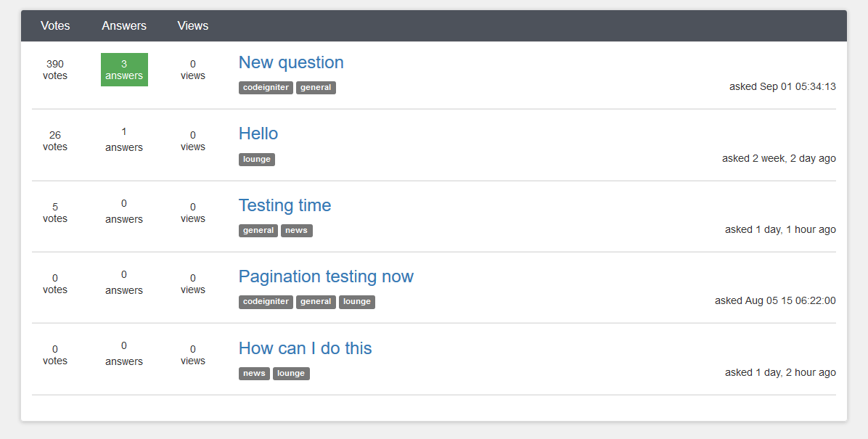
Task: Click lounge tag under Hello
Action: click(257, 160)
